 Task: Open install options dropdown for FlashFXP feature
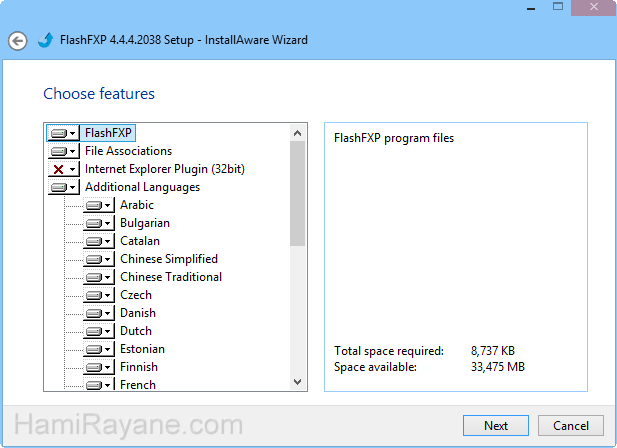coord(63,133)
